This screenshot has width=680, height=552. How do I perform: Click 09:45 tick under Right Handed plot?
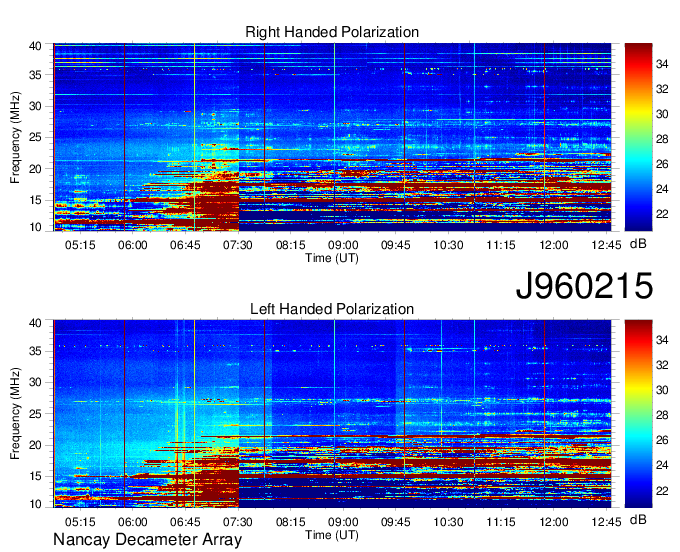coord(396,245)
